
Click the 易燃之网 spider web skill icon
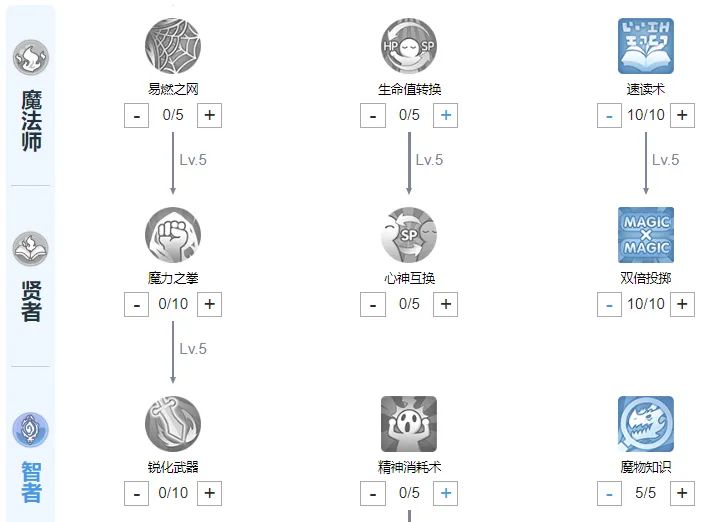(x=173, y=46)
